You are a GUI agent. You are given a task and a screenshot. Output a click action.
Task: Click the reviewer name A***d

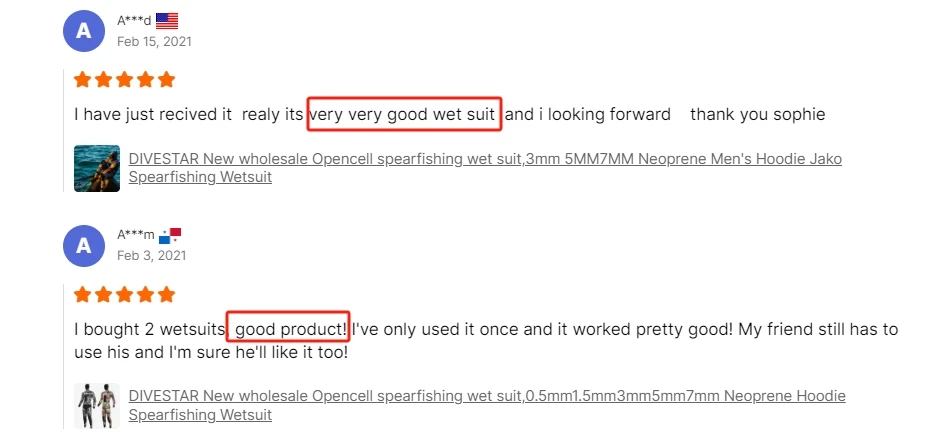click(x=134, y=21)
